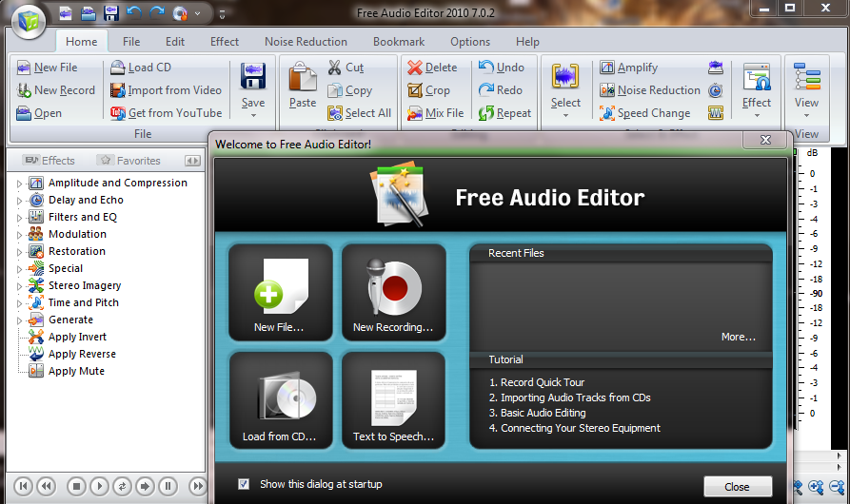Open the Noise Reduction ribbon tab
This screenshot has height=504, width=850.
point(306,42)
